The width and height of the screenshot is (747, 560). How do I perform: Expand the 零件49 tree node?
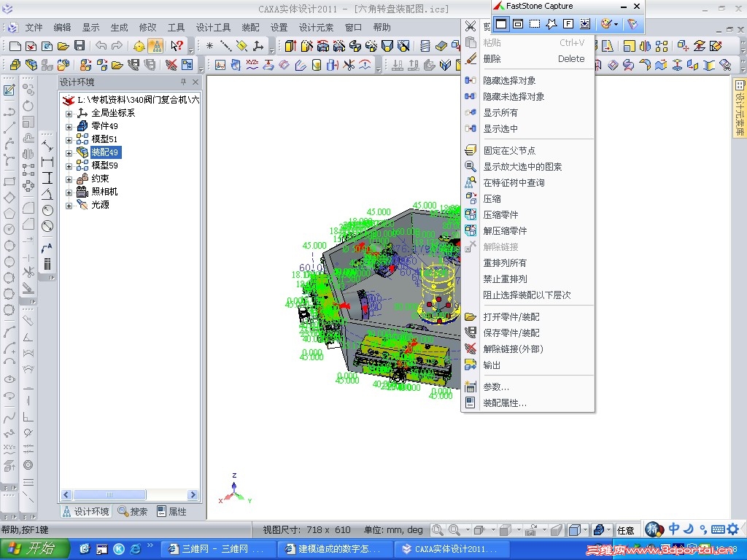(69, 127)
